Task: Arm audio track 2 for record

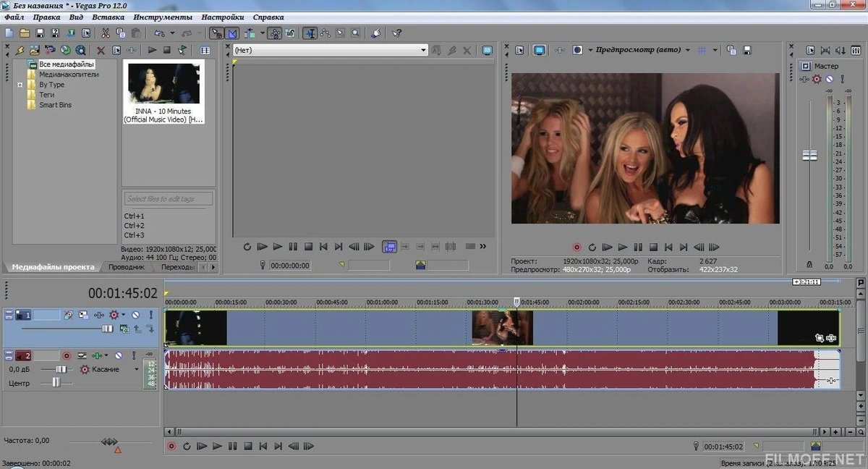Action: pyautogui.click(x=67, y=356)
